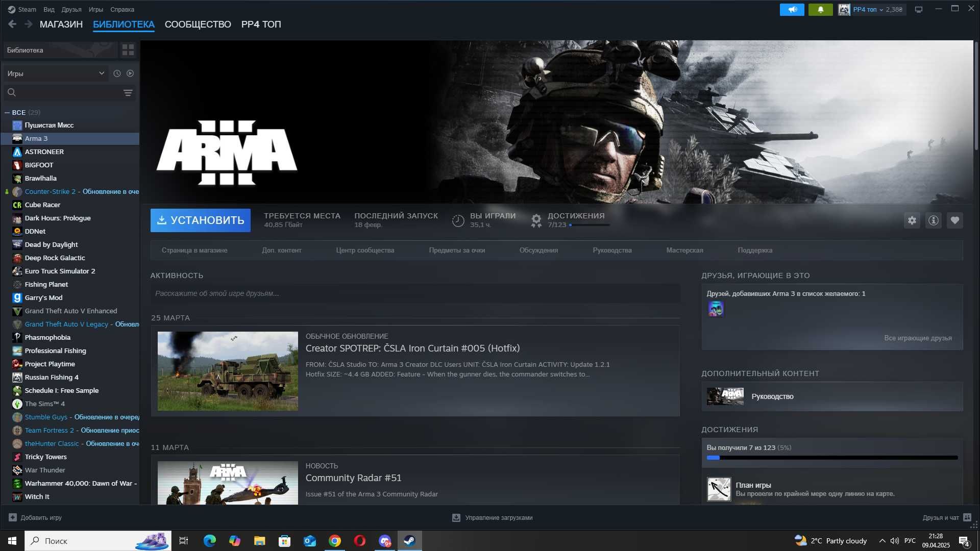
Task: Open the Windows notification center
Action: click(964, 541)
